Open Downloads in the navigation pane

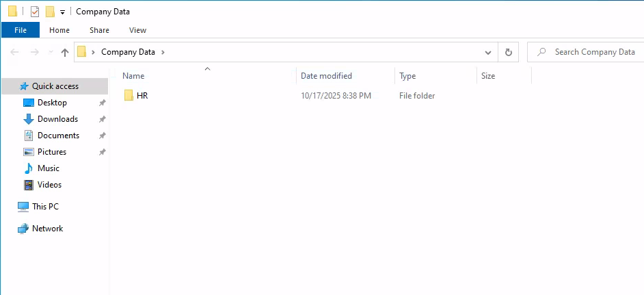pos(57,119)
